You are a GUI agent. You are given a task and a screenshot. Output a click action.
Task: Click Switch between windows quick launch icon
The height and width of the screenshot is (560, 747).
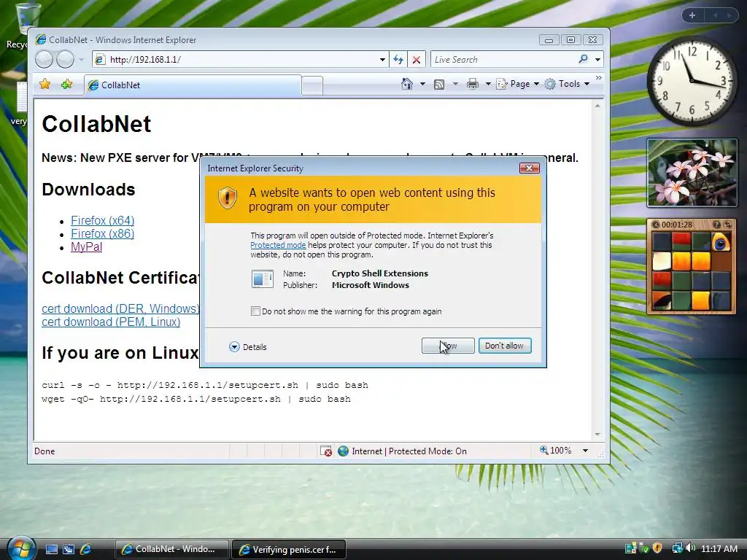click(69, 549)
